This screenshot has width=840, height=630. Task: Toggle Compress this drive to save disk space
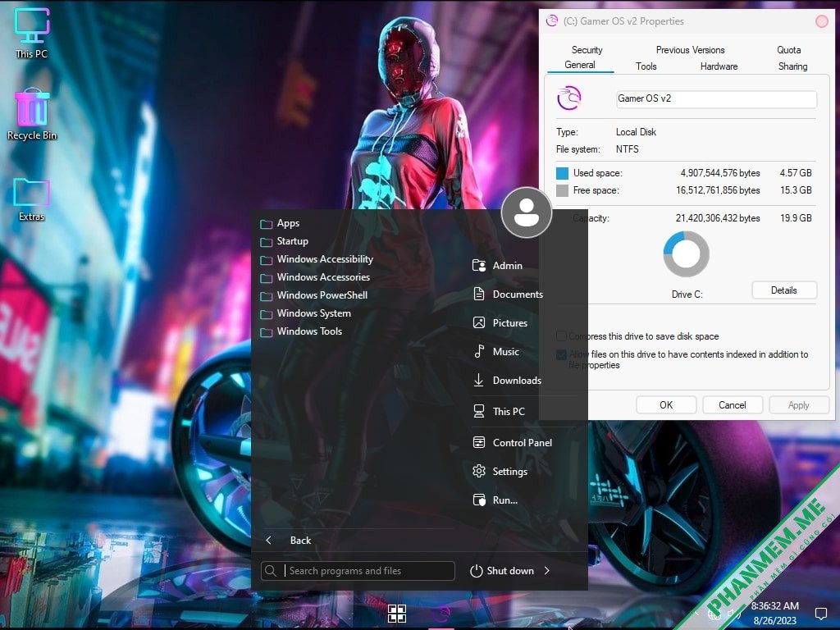click(561, 336)
